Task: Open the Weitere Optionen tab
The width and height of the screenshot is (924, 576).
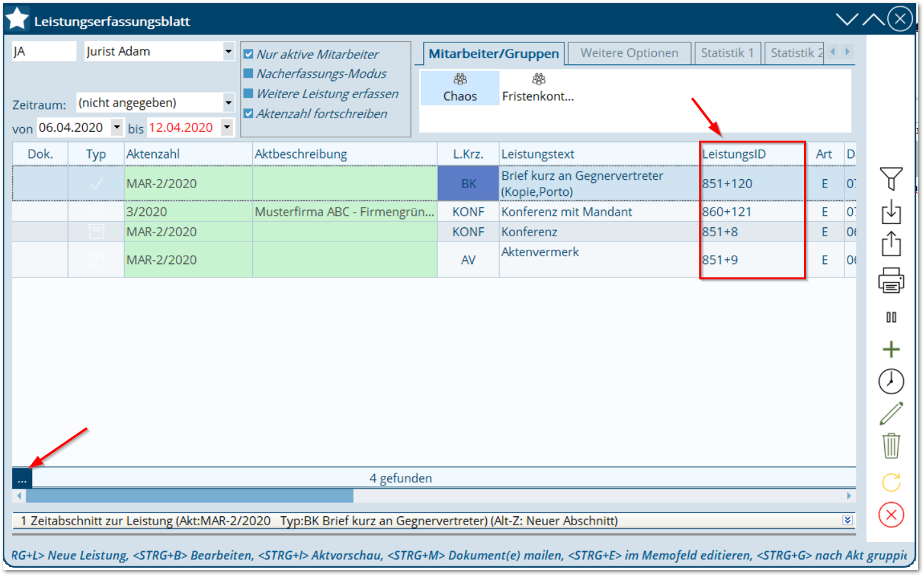Action: click(x=629, y=53)
